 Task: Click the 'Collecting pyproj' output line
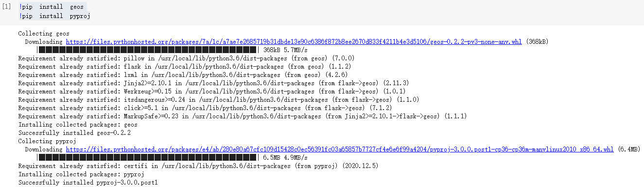(47, 141)
